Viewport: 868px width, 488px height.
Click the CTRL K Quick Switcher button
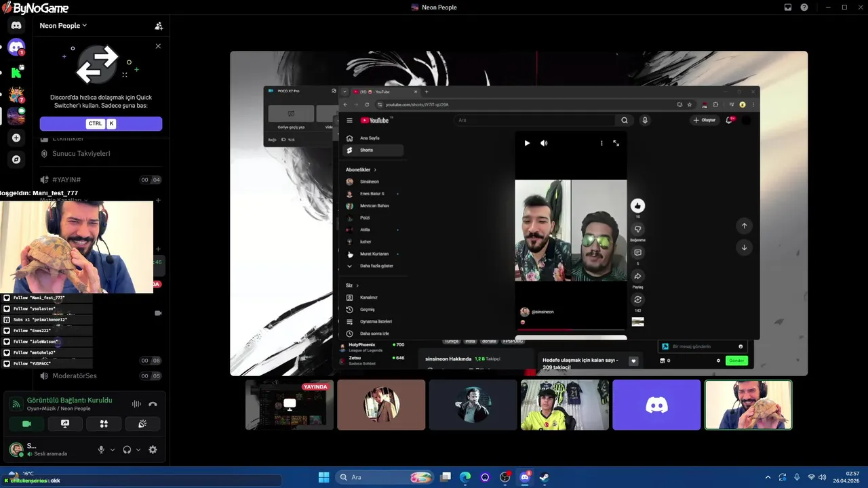point(100,123)
